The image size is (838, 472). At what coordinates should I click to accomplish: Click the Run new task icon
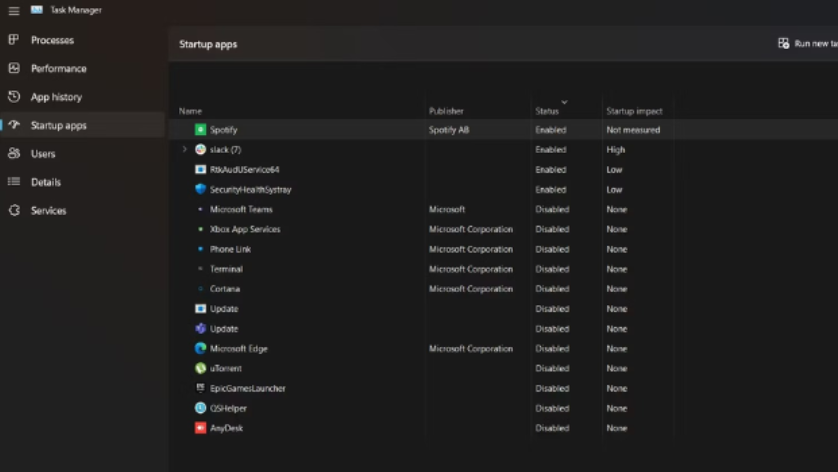(783, 43)
